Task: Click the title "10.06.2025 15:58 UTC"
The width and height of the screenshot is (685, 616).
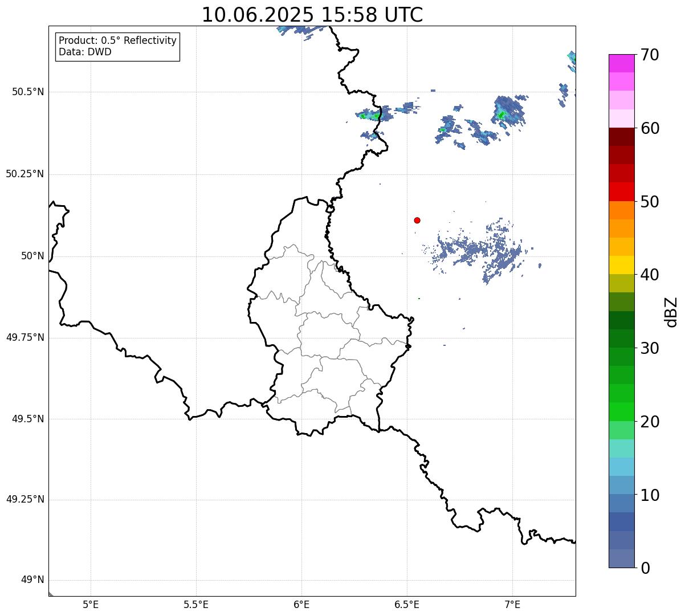Action: coord(312,15)
